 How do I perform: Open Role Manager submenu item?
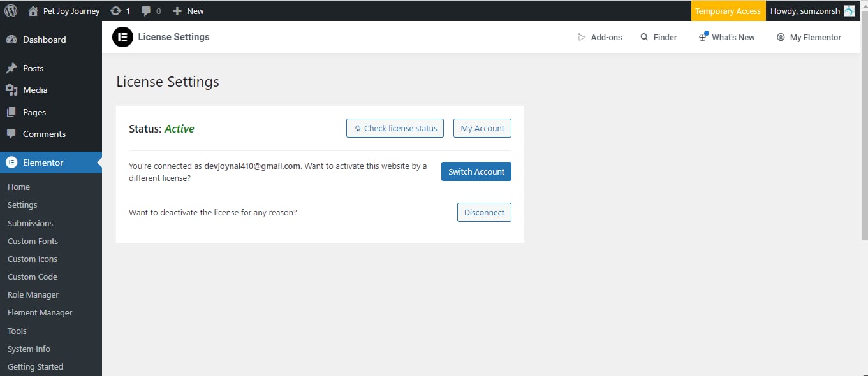click(33, 294)
